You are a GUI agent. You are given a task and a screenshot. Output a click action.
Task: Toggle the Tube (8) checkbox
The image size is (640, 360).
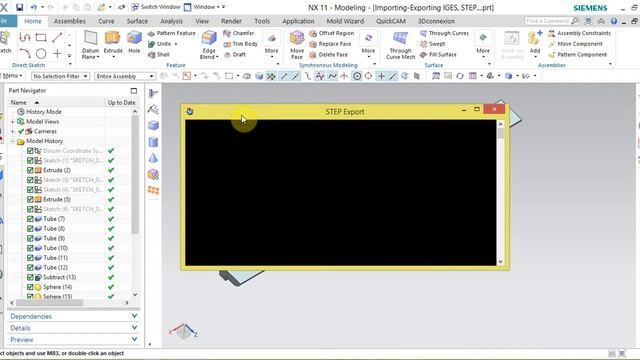tap(30, 229)
